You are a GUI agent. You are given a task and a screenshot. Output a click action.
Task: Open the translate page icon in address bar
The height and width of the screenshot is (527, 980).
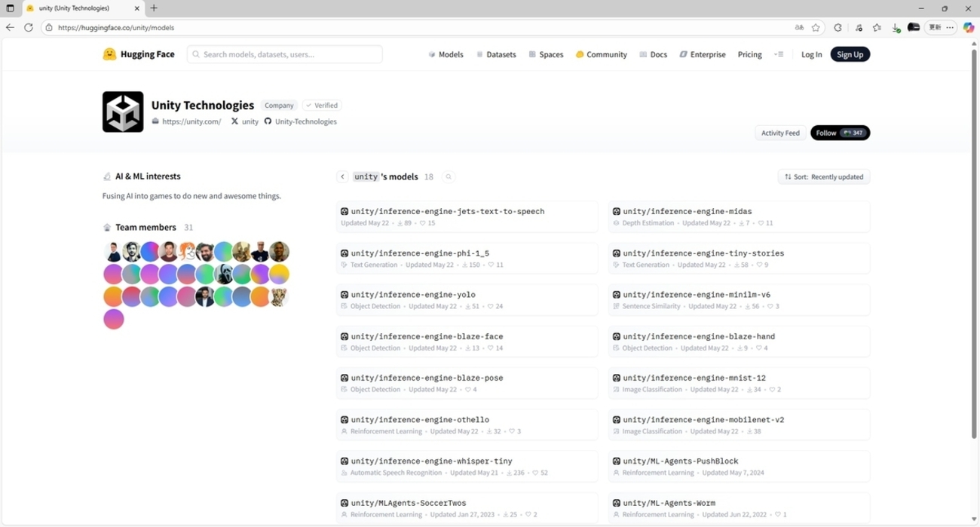tap(799, 27)
